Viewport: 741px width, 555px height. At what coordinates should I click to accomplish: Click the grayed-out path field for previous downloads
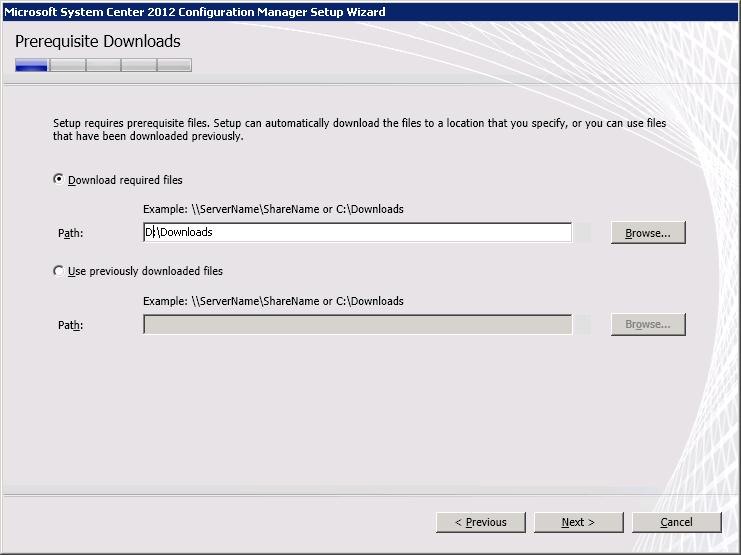tap(357, 325)
